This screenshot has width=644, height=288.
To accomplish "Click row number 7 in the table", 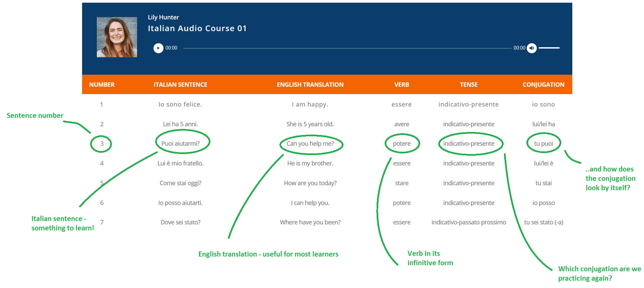I will point(102,222).
